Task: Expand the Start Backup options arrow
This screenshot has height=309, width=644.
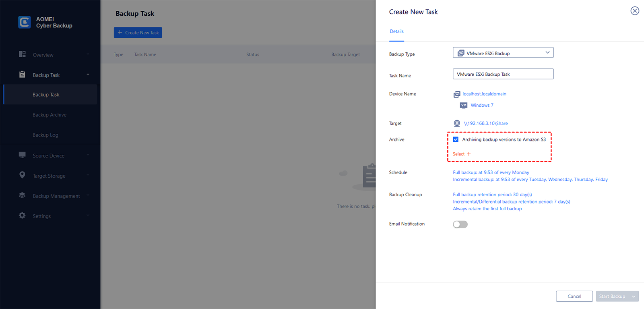Action: click(634, 296)
